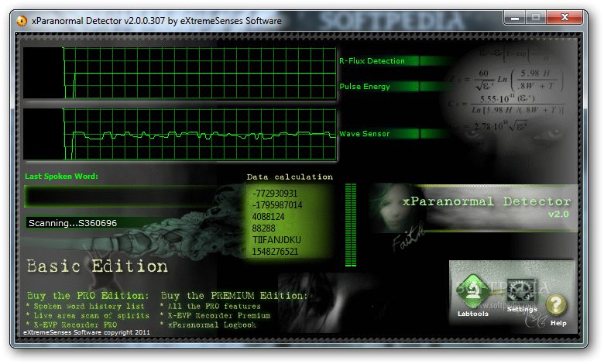
Task: Click the upper R-Flux graph panel
Action: point(180,73)
